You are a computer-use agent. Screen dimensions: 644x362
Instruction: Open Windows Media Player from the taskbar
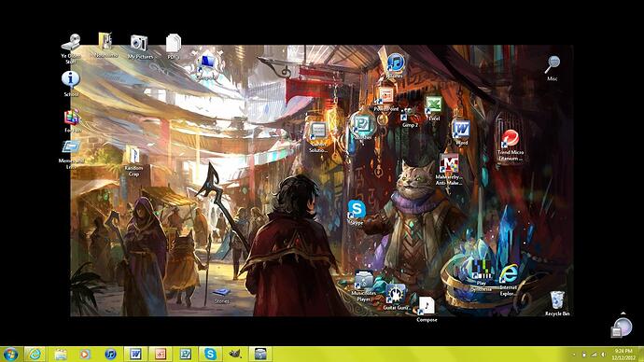[x=85, y=354]
